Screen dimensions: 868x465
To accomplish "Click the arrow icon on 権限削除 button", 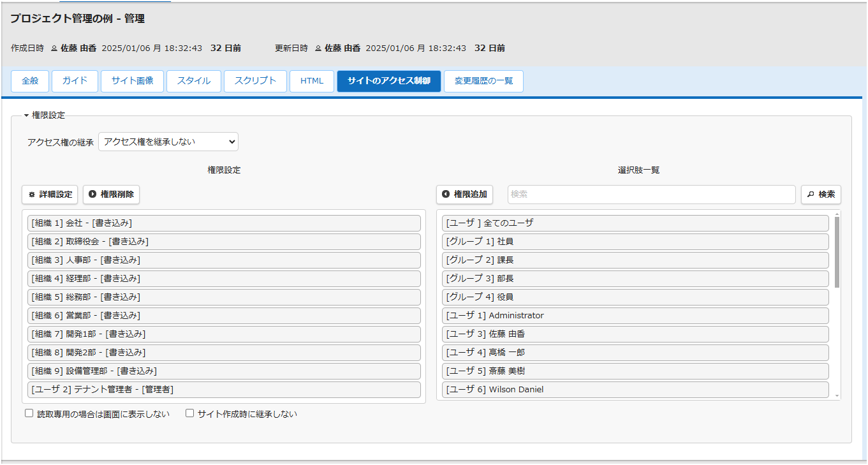I will (92, 194).
